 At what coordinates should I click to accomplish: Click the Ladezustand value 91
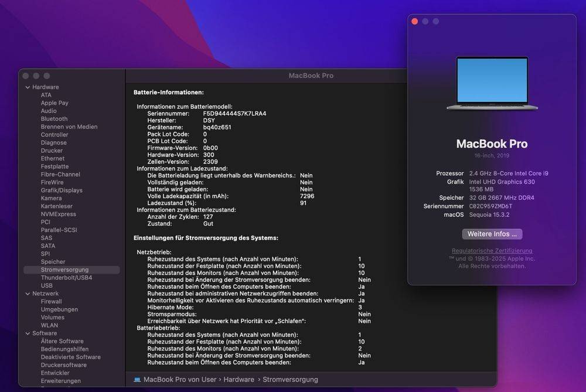click(303, 203)
